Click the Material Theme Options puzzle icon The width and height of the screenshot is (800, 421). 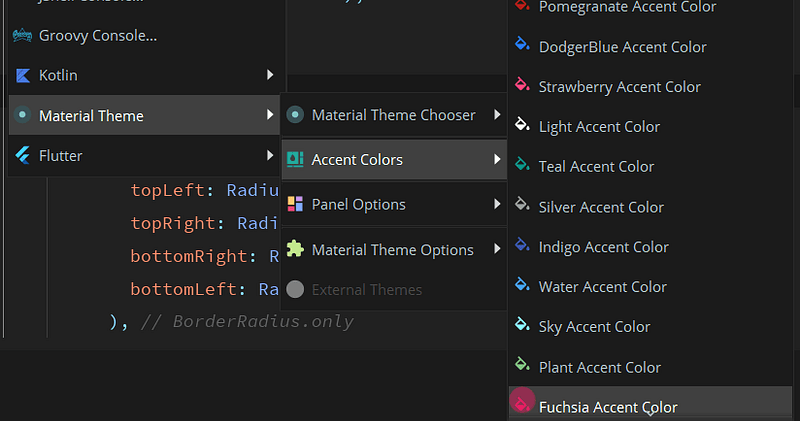click(295, 249)
